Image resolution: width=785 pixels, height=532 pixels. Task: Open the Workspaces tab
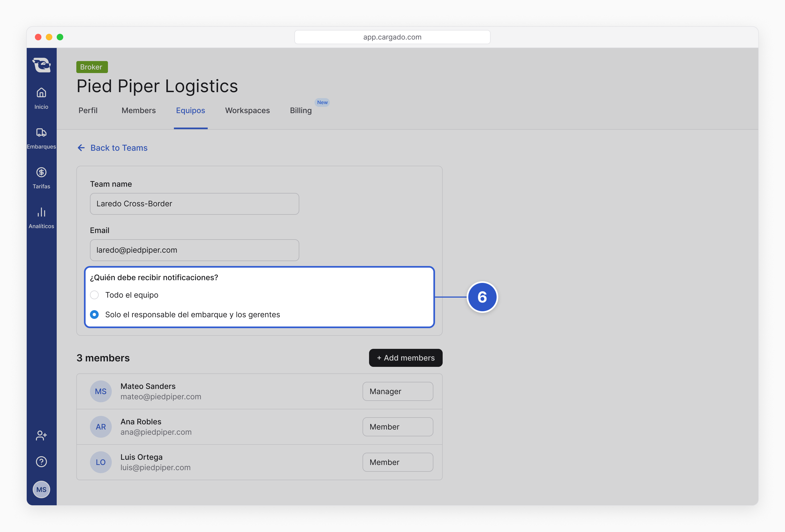247,110
